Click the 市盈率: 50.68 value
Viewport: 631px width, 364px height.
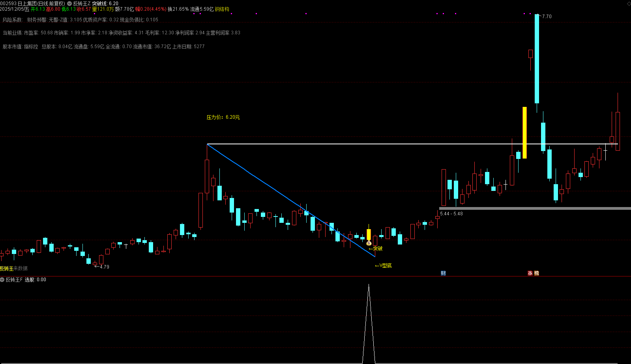pos(38,33)
